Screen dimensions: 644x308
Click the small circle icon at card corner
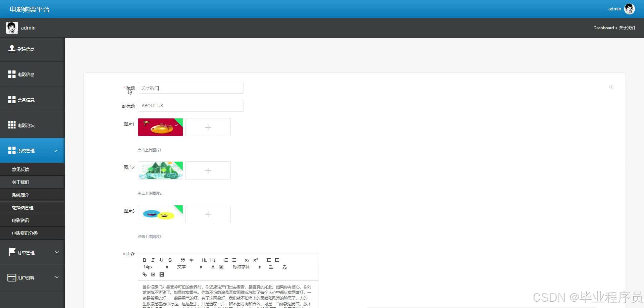611,87
